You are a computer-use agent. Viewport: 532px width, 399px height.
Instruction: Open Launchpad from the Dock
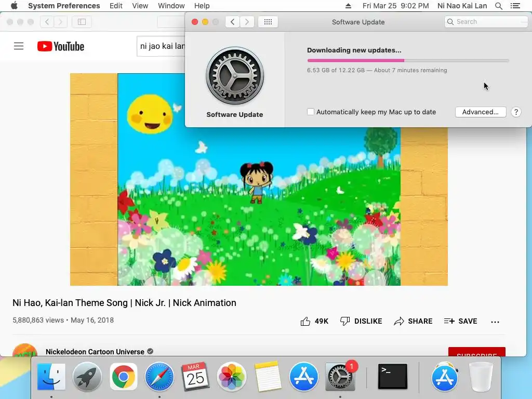[x=87, y=377]
